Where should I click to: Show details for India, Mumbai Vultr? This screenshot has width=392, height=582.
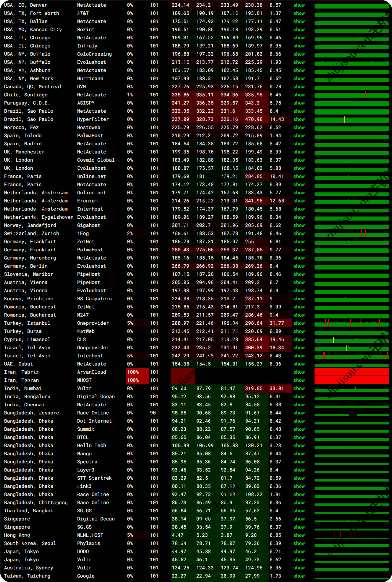click(x=299, y=388)
